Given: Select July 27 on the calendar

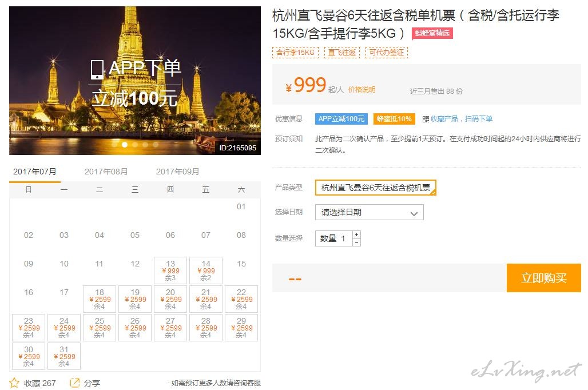Looking at the screenshot, I should click(x=170, y=327).
